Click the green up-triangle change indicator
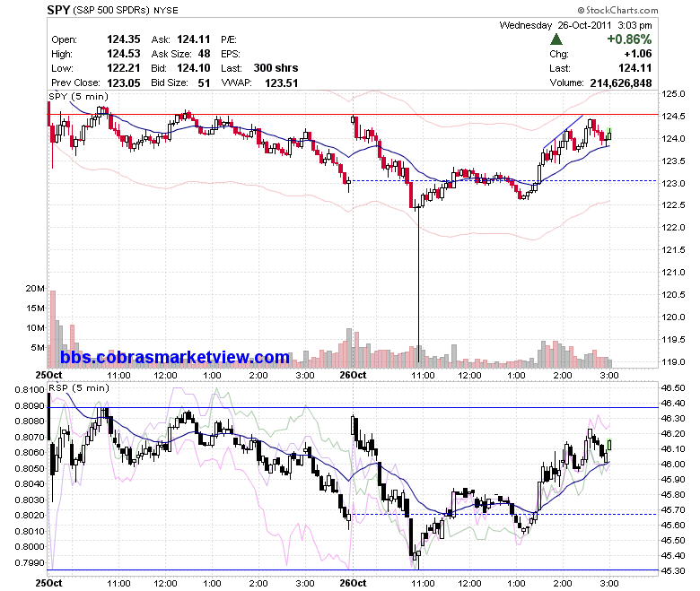The image size is (700, 591). tap(556, 39)
